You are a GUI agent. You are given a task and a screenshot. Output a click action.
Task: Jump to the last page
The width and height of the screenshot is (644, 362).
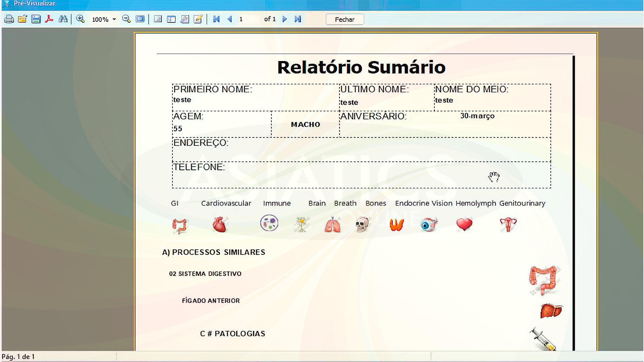pos(298,19)
